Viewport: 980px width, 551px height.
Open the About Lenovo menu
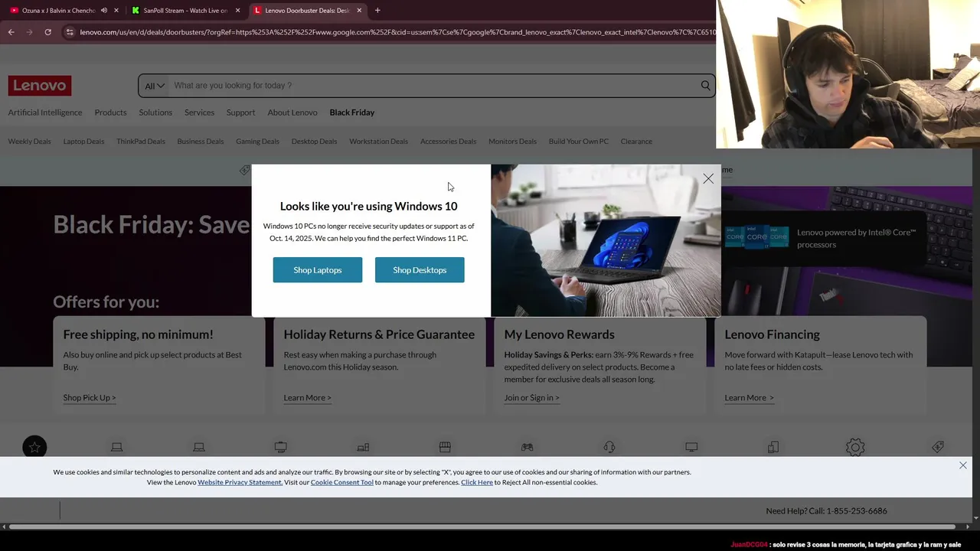[292, 112]
